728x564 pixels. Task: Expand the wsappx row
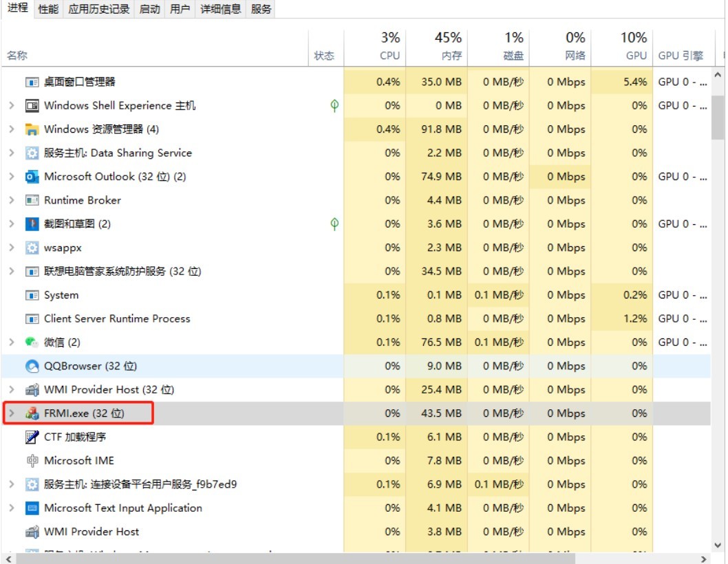tap(12, 248)
